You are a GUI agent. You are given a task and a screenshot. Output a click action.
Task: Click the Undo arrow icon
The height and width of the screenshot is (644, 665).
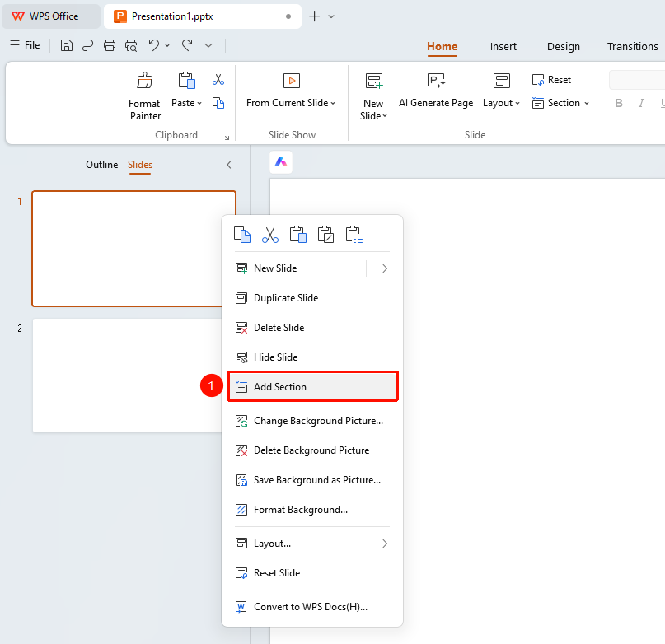154,45
